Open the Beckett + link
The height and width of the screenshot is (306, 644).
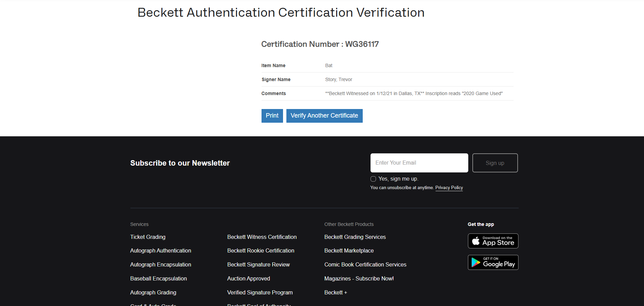coord(336,292)
